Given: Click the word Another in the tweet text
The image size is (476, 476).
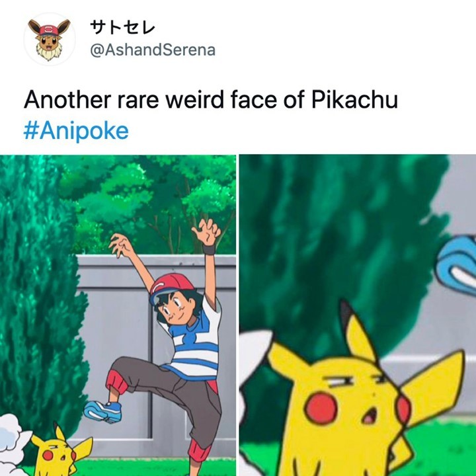Looking at the screenshot, I should 67,100.
